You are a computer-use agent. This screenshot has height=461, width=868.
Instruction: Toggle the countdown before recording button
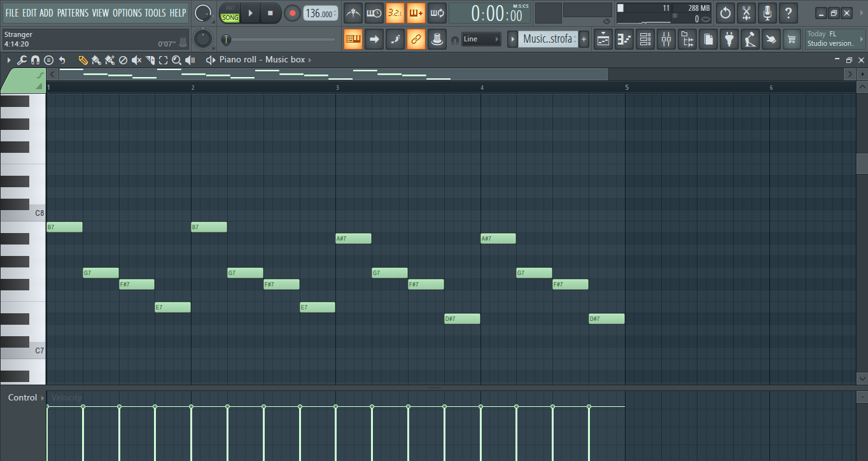point(395,13)
